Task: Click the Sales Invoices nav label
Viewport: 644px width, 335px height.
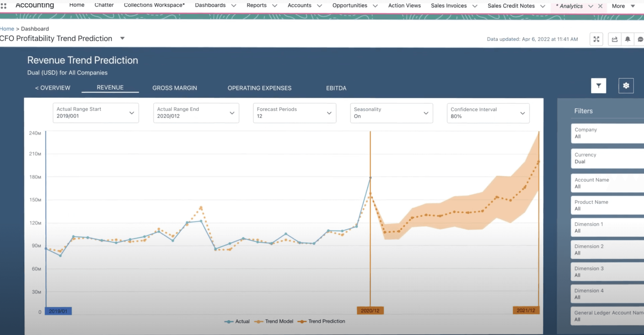Action: (449, 6)
